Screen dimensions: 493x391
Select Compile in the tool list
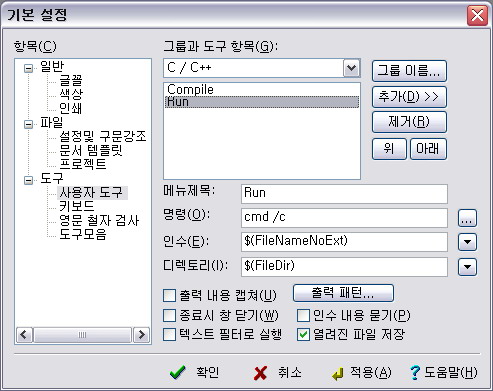point(262,89)
